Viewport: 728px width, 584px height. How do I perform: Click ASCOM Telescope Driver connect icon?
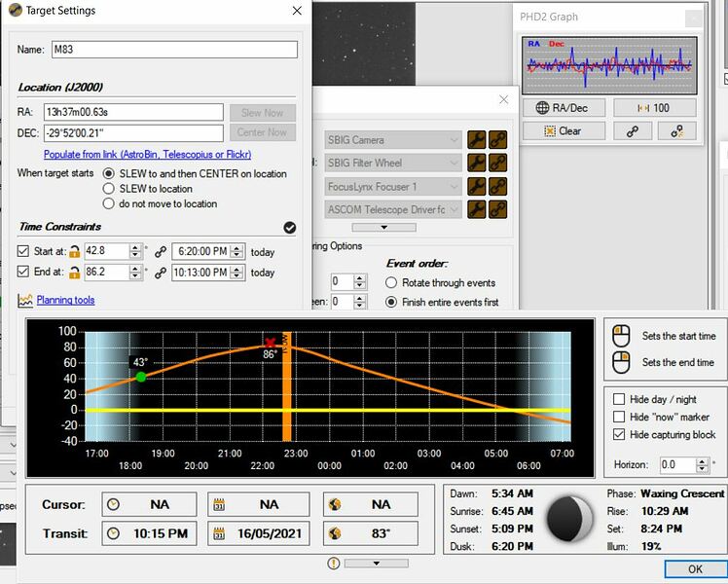coord(497,209)
